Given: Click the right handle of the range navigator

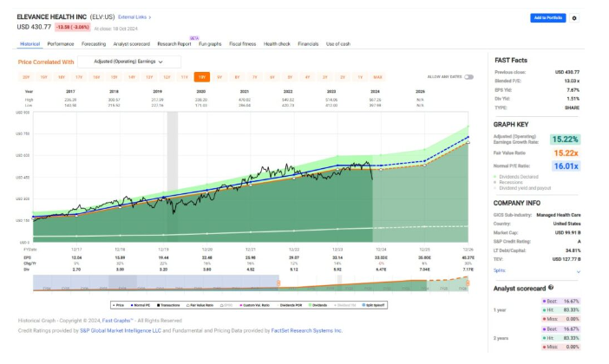Looking at the screenshot, I should [468, 283].
